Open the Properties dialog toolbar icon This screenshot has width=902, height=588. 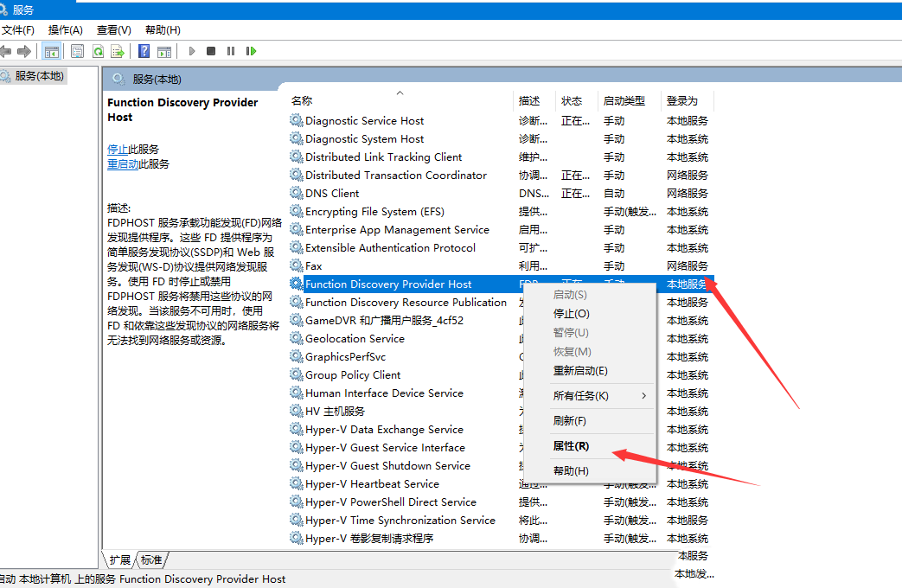point(77,51)
